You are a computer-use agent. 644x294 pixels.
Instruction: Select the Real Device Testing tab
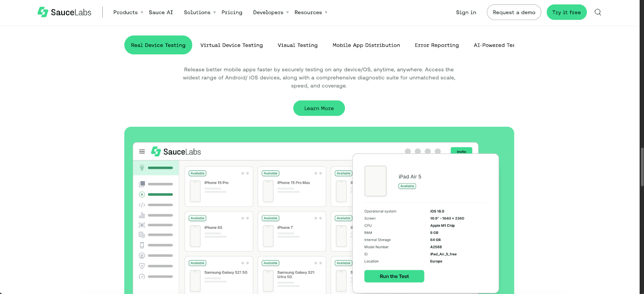point(158,45)
